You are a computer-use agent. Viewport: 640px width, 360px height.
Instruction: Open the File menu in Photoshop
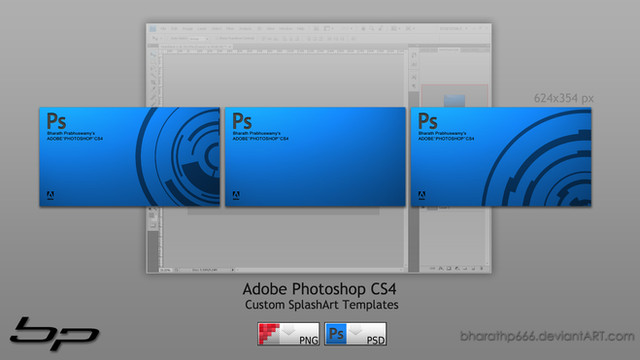[x=163, y=29]
